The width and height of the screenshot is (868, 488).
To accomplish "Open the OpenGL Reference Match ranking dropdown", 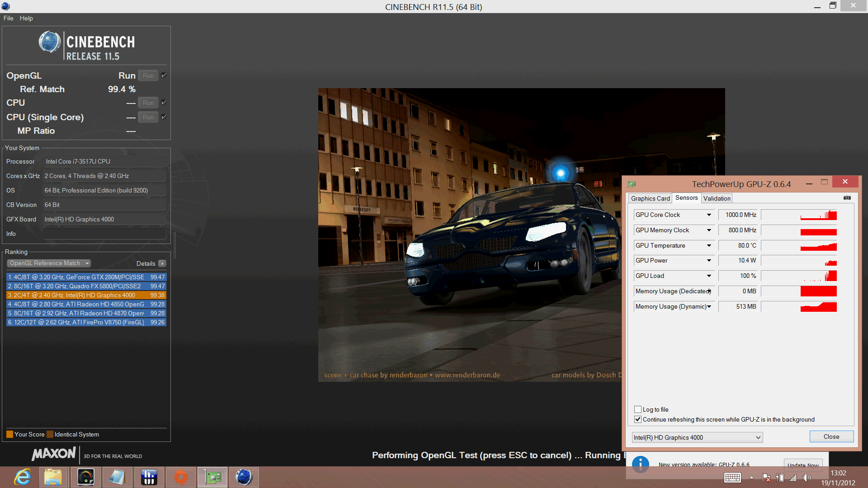I will [x=49, y=263].
